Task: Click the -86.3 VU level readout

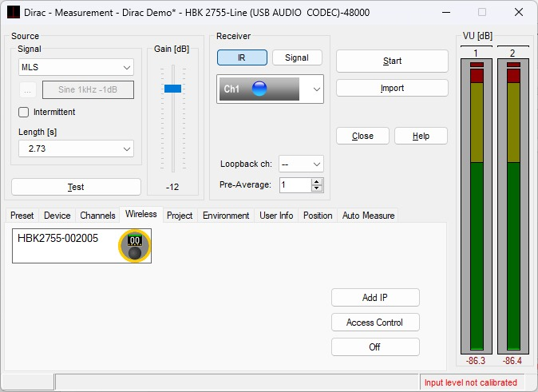Action: [476, 361]
